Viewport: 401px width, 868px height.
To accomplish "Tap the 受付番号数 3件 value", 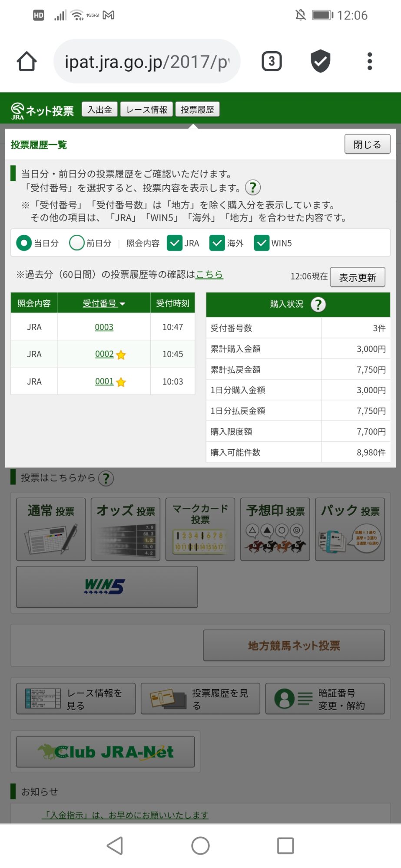I will pos(379,328).
